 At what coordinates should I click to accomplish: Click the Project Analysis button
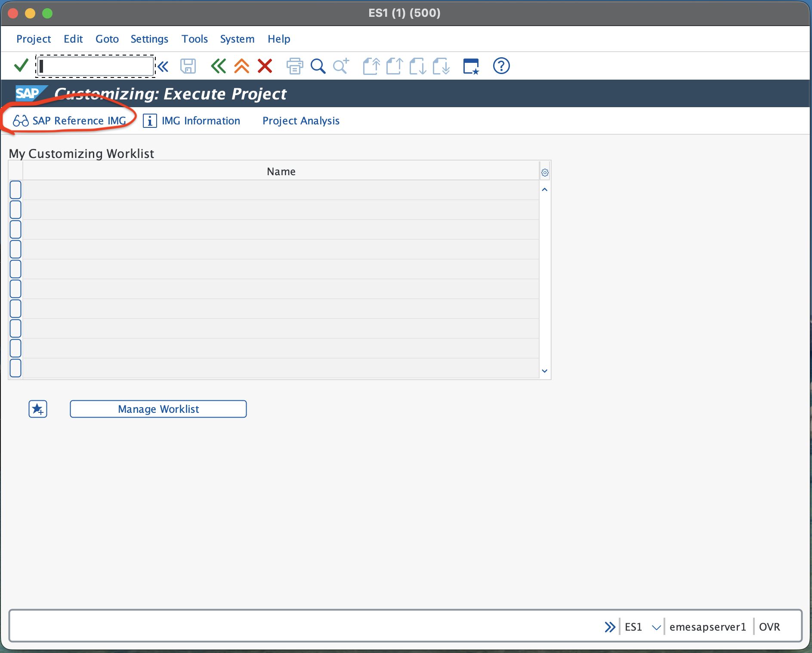coord(301,121)
